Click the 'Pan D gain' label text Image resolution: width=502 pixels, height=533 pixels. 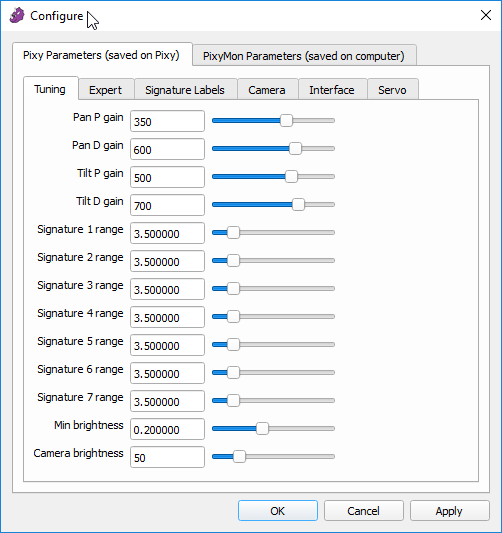point(98,145)
